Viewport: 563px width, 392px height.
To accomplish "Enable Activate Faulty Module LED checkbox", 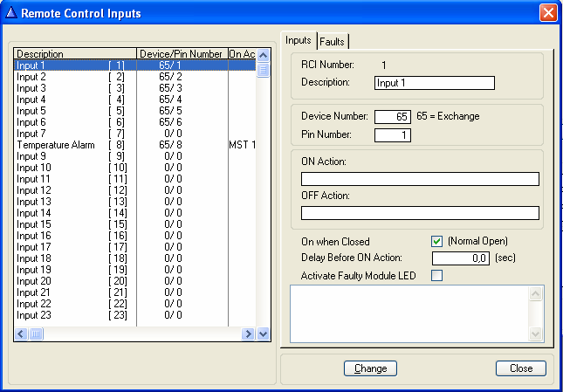I will point(437,276).
